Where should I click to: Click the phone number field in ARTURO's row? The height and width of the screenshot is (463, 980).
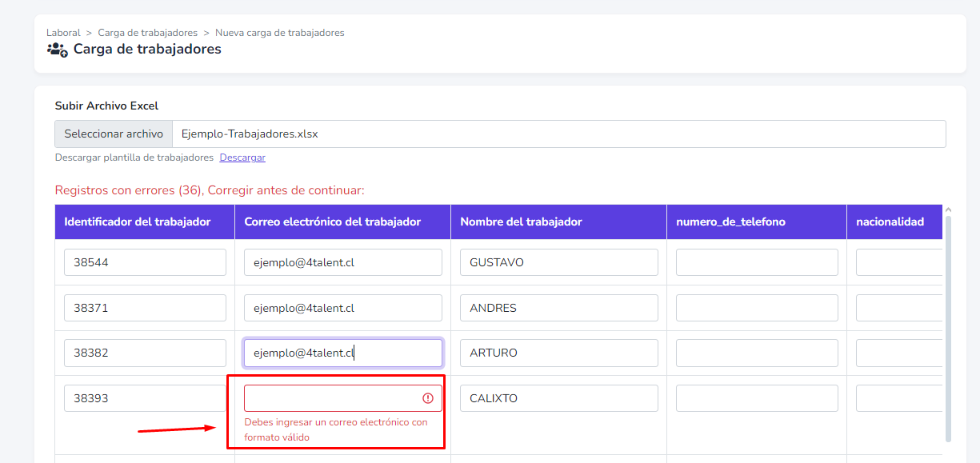click(757, 353)
